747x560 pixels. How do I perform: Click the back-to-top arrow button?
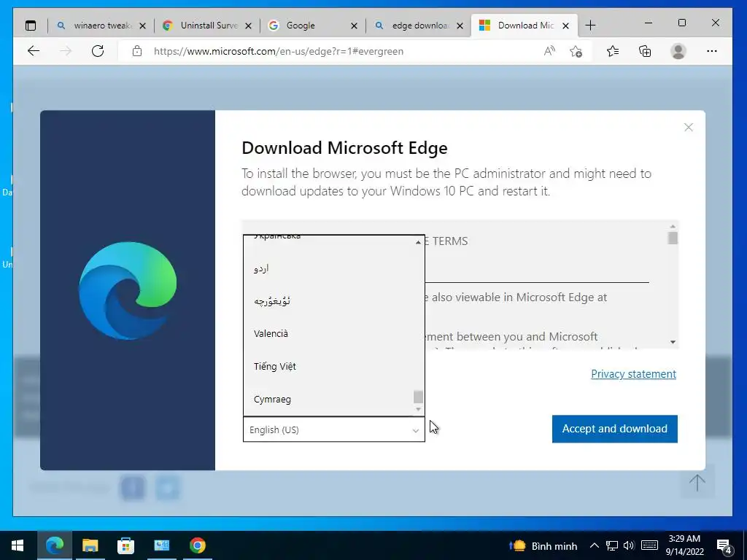[697, 483]
